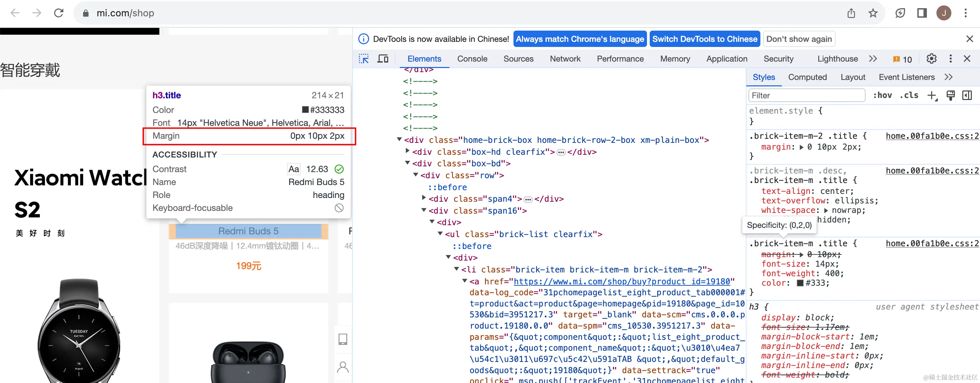The image size is (980, 383).
Task: Dismiss the DevTools language info bar
Action: pyautogui.click(x=970, y=39)
